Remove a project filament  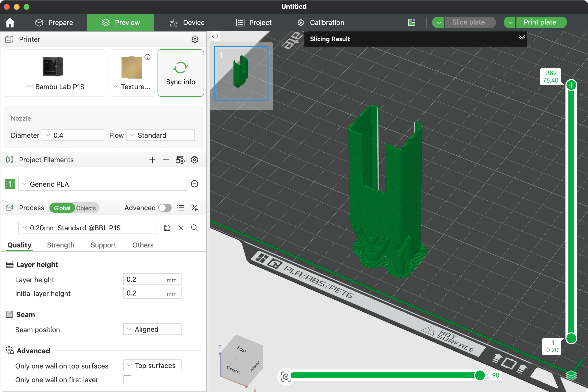(166, 160)
